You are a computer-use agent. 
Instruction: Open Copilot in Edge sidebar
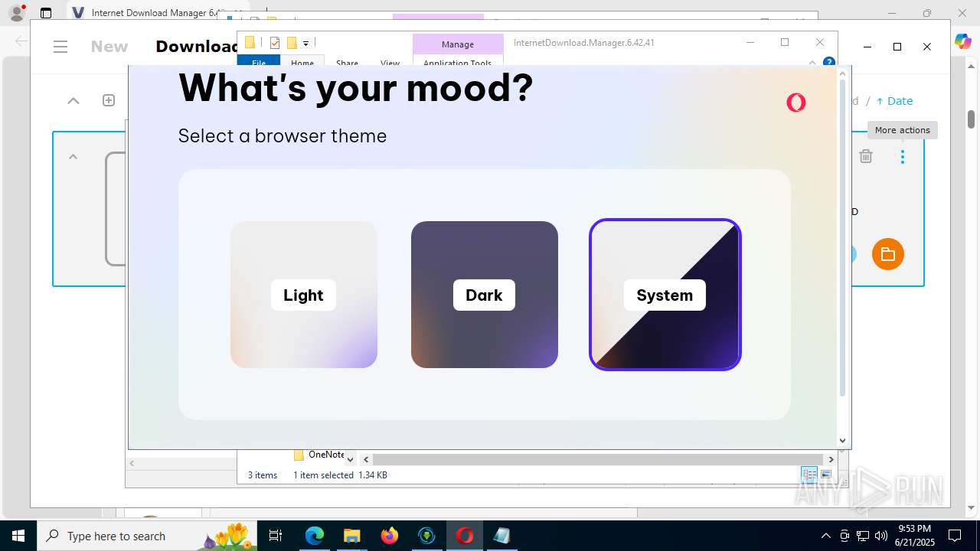pos(962,41)
